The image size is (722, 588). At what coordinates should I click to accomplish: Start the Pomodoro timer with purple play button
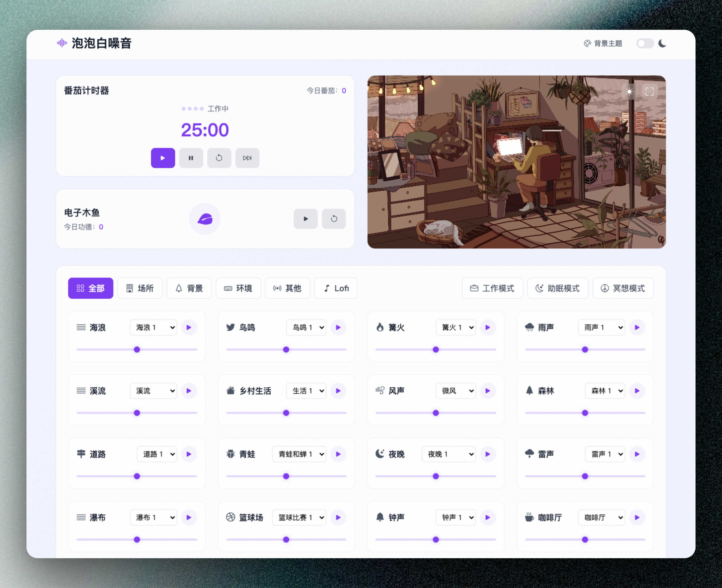pos(163,158)
